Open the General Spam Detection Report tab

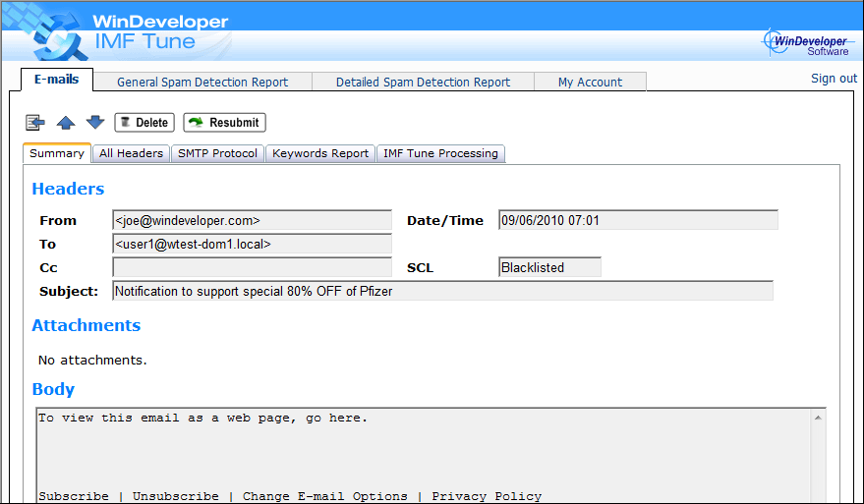[202, 82]
